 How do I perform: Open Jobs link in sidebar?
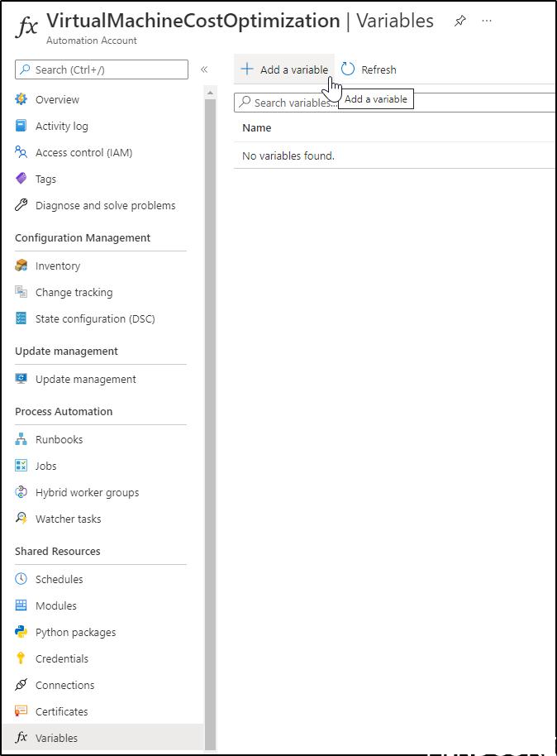pos(45,467)
